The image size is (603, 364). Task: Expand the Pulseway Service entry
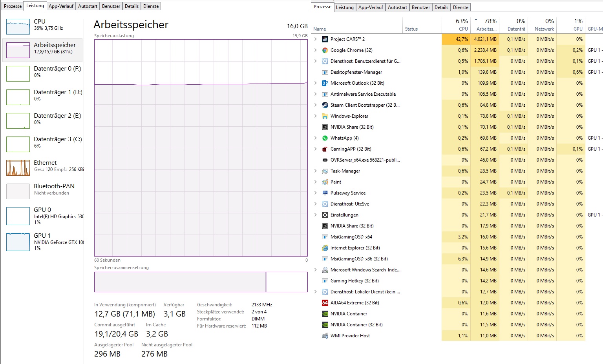316,193
